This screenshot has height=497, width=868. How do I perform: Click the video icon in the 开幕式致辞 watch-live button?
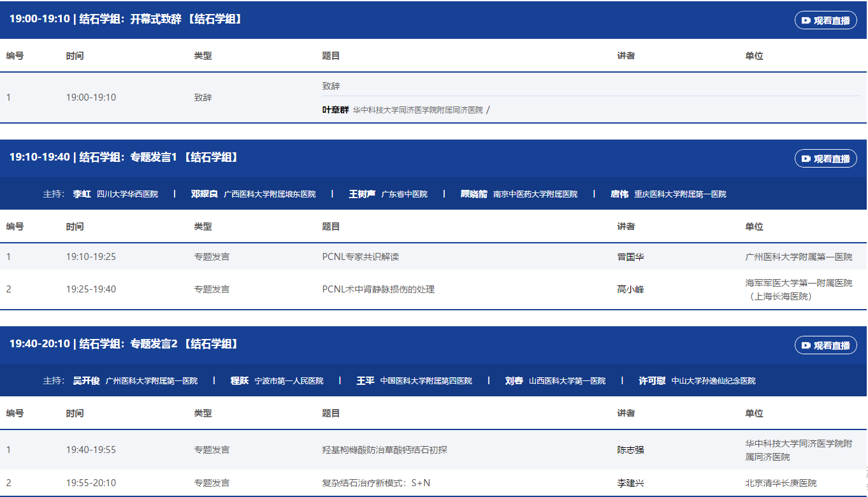point(806,20)
